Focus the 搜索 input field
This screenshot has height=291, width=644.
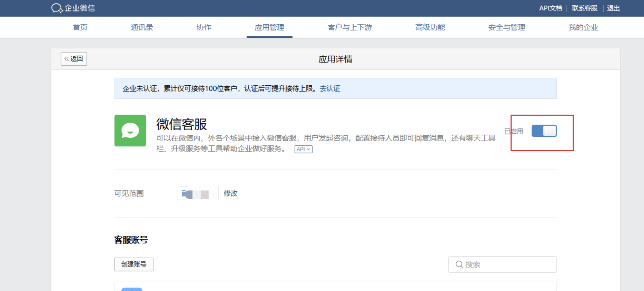(502, 264)
